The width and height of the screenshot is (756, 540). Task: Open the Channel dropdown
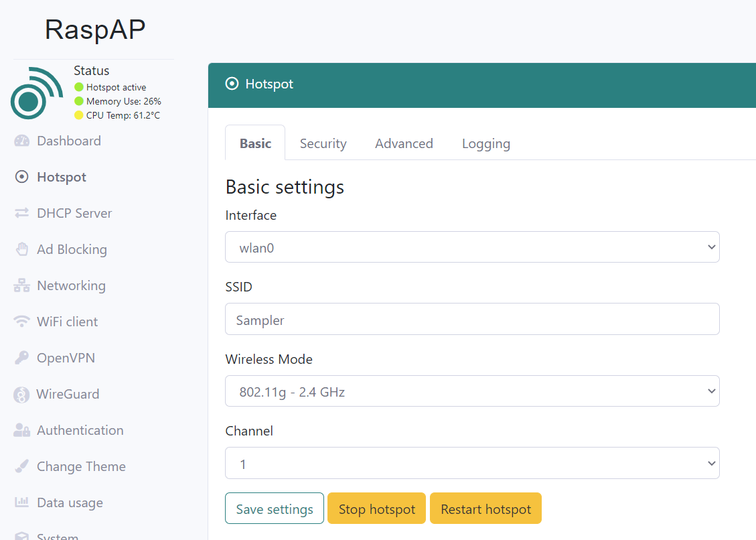click(472, 463)
